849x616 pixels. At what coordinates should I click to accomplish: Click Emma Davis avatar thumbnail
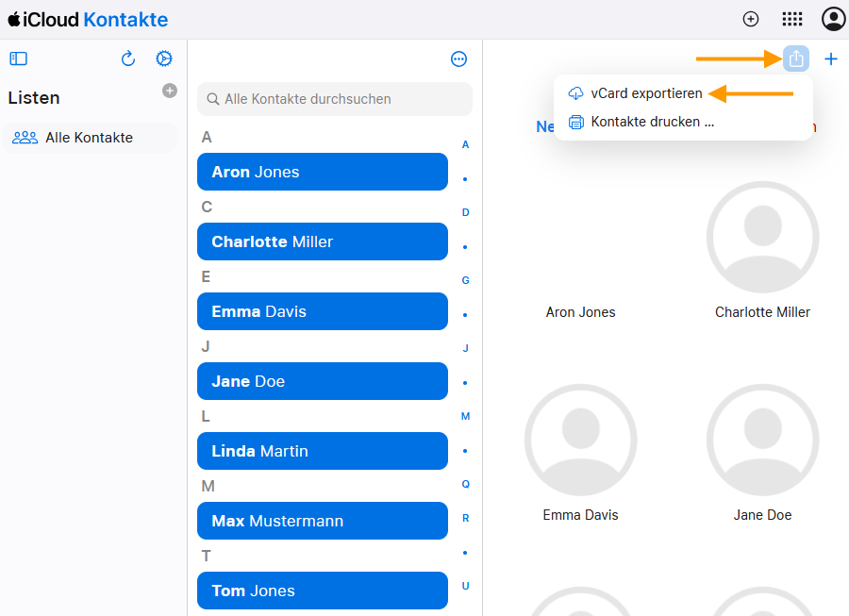[x=580, y=441]
